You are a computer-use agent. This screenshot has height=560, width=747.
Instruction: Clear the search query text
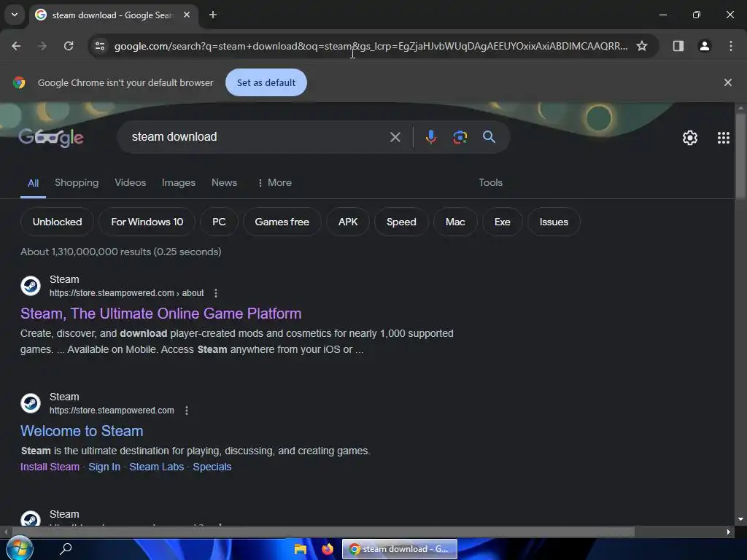coord(395,137)
